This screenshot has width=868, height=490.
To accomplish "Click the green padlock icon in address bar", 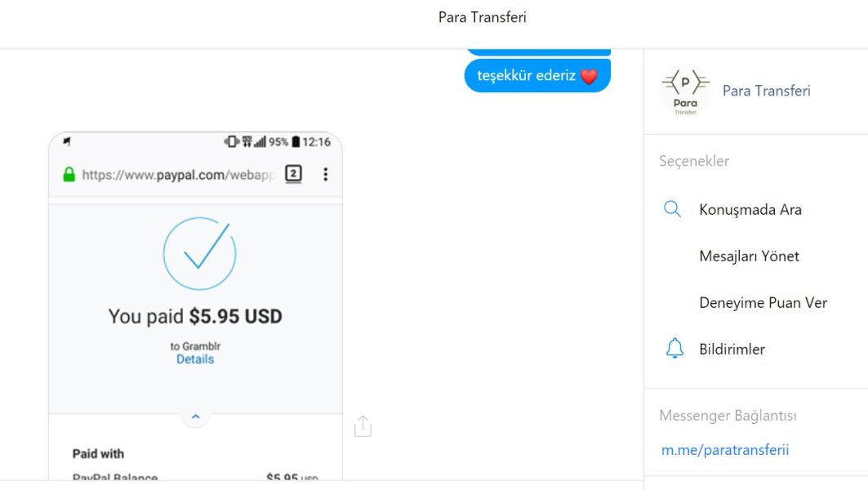I will point(69,175).
